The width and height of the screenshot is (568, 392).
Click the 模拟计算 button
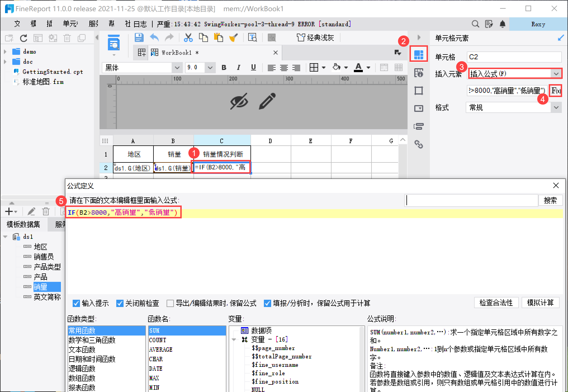[540, 303]
